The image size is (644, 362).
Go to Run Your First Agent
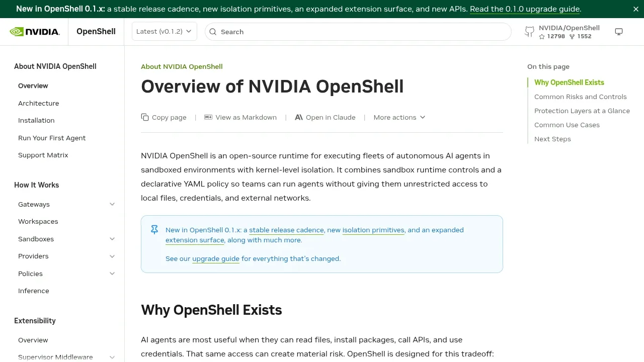click(52, 138)
